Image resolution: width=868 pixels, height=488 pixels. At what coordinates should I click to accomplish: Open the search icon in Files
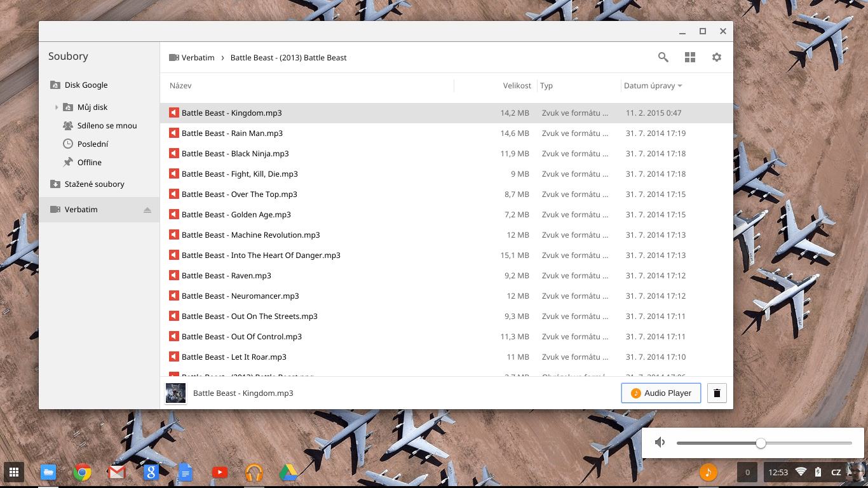(x=663, y=57)
